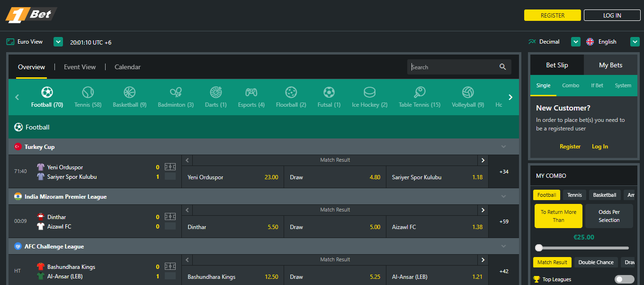Open the odds format dropdown next to Decimal
The width and height of the screenshot is (644, 285).
575,41
